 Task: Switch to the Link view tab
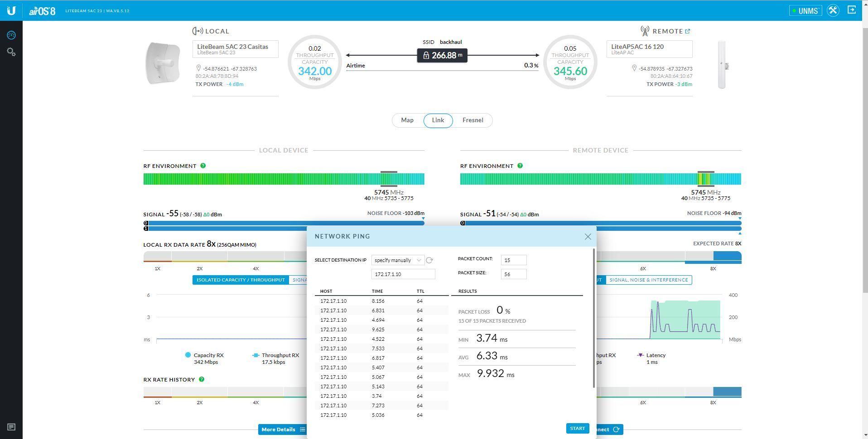point(438,120)
